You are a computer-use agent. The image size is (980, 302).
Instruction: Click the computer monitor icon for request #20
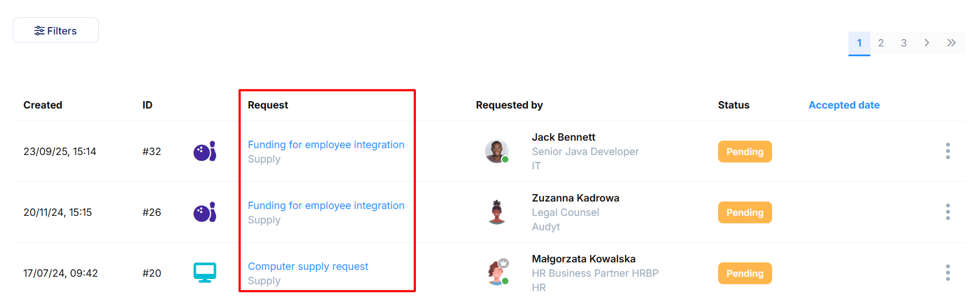click(205, 273)
